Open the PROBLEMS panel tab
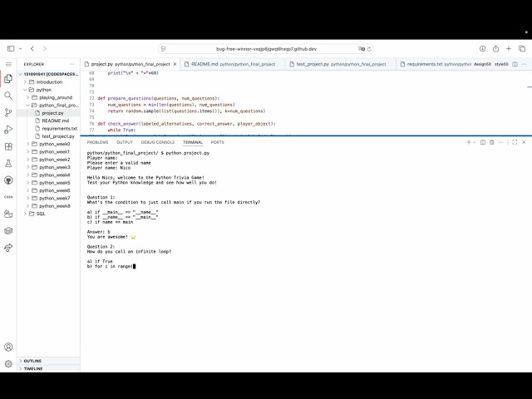Image resolution: width=532 pixels, height=399 pixels. point(98,142)
